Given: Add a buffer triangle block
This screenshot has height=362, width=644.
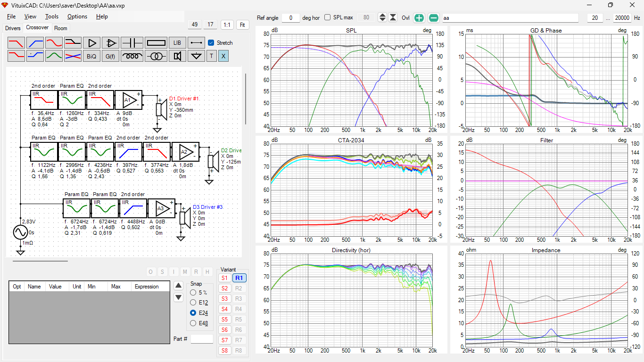Looking at the screenshot, I should tap(92, 43).
